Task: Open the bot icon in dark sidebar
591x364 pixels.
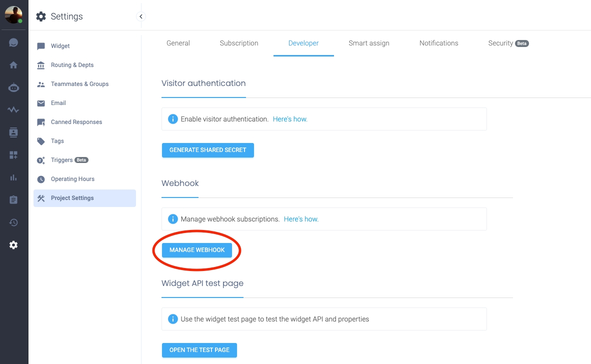Action: coord(13,88)
